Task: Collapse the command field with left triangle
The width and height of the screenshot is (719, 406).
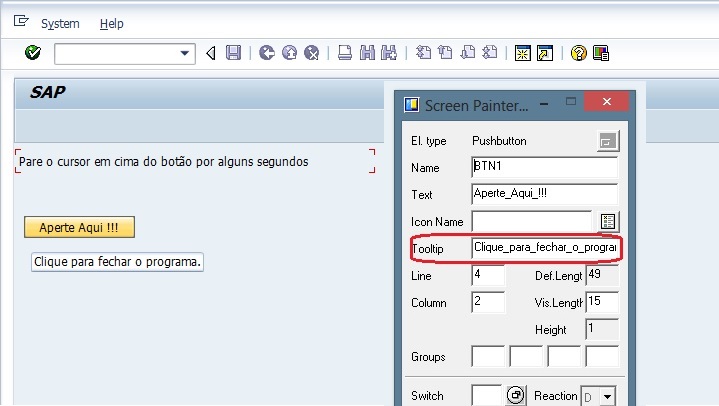Action: (x=211, y=53)
